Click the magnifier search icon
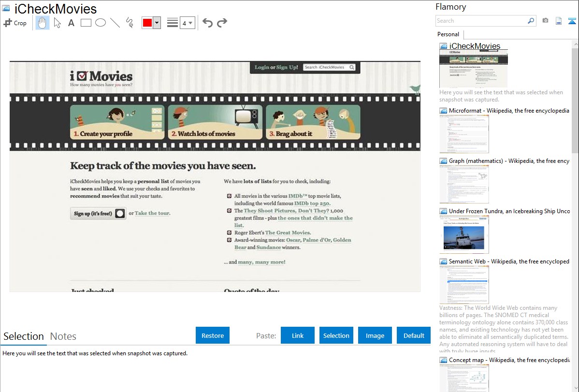This screenshot has width=579, height=392. tap(531, 21)
